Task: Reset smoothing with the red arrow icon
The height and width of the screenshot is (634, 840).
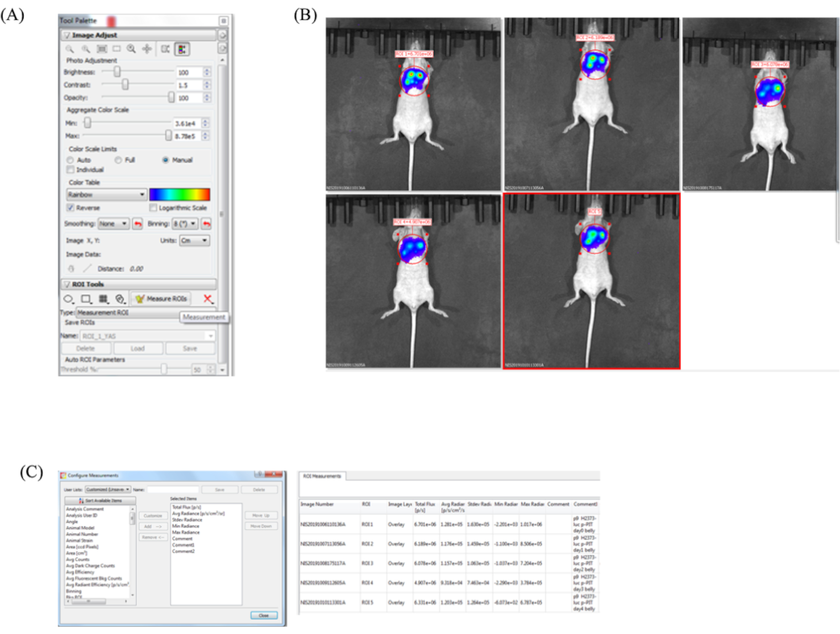Action: coord(137,224)
